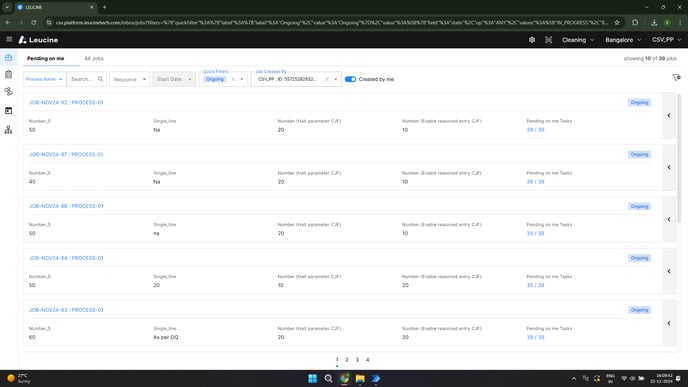Image resolution: width=688 pixels, height=387 pixels.
Task: Open browser downloads icon
Action: pos(654,22)
